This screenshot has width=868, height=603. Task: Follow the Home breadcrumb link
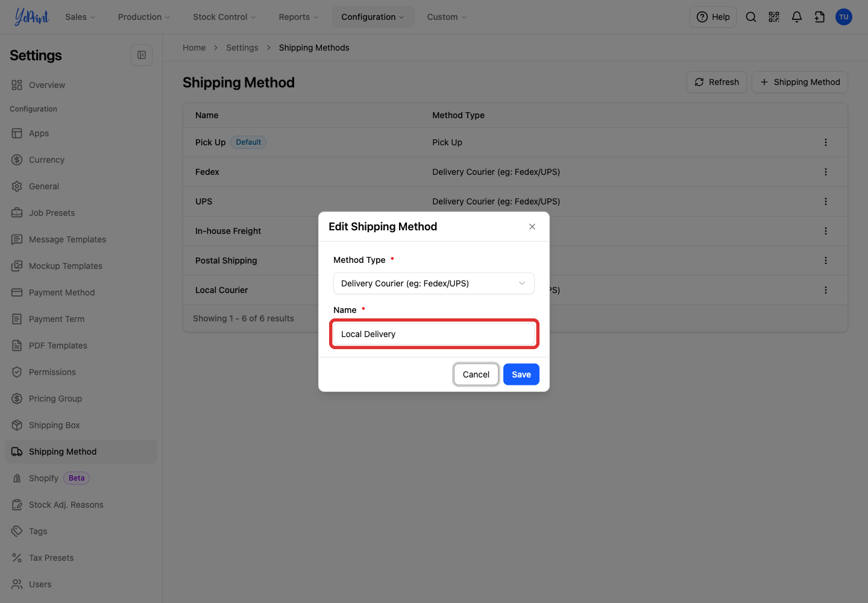coord(194,48)
